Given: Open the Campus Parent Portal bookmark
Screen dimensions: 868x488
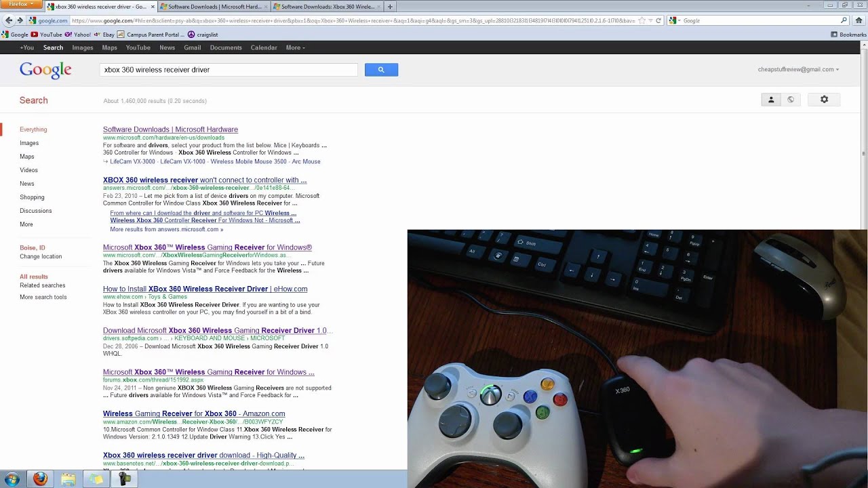Looking at the screenshot, I should 151,35.
